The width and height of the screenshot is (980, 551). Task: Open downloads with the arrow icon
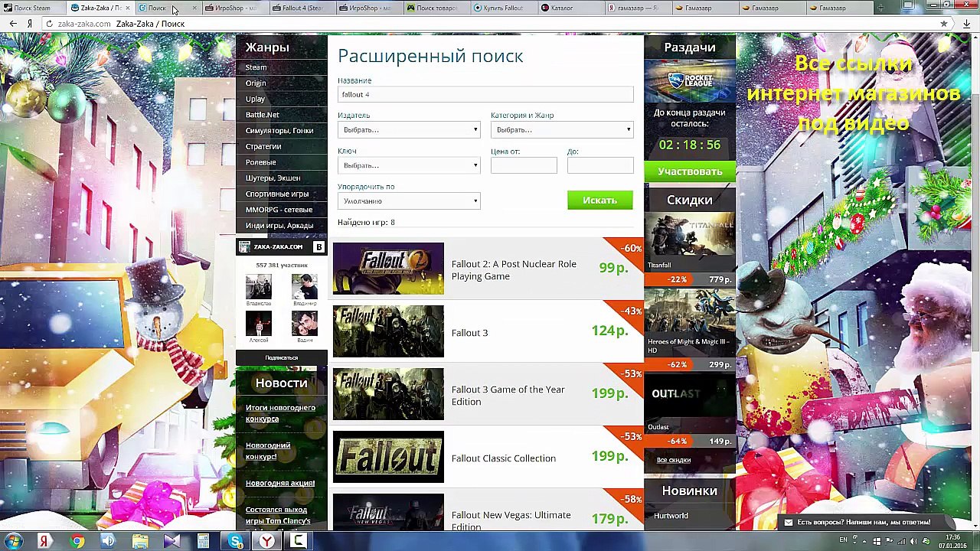tap(966, 24)
